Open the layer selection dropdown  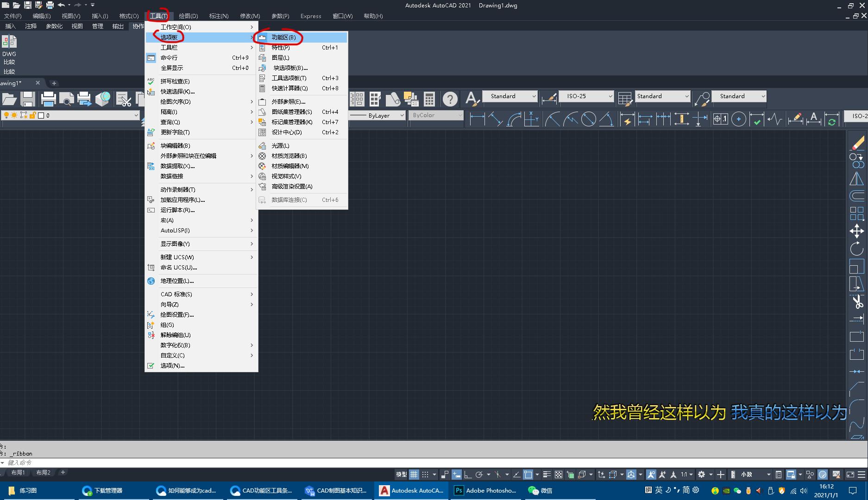[136, 115]
